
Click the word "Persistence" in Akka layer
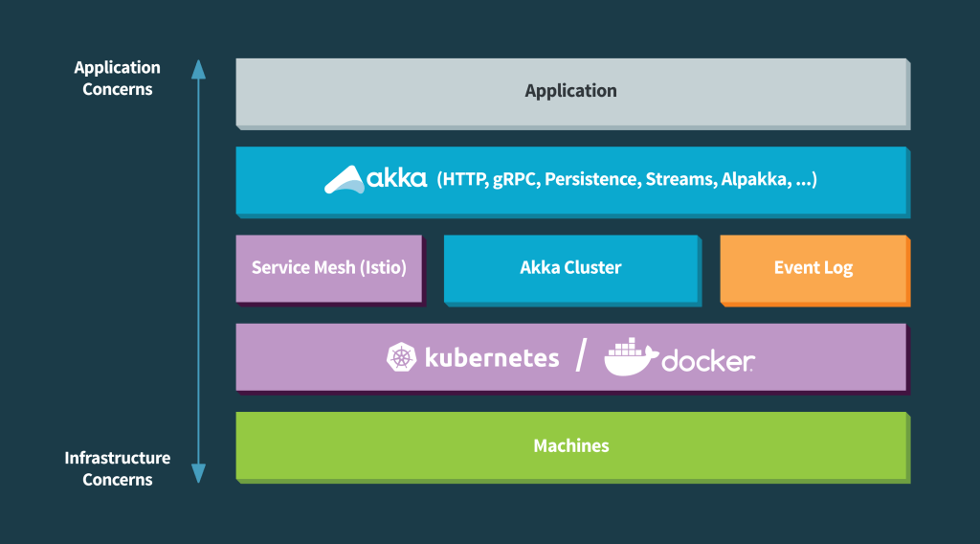pyautogui.click(x=592, y=179)
